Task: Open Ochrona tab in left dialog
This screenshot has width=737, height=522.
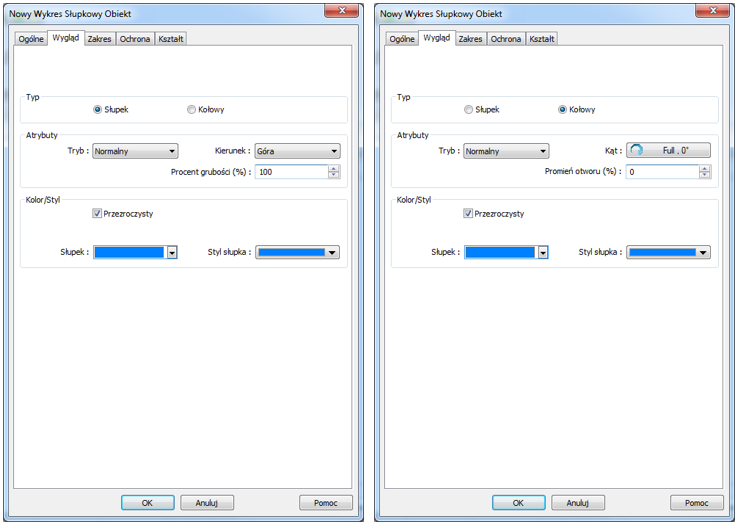Action: pyautogui.click(x=134, y=39)
